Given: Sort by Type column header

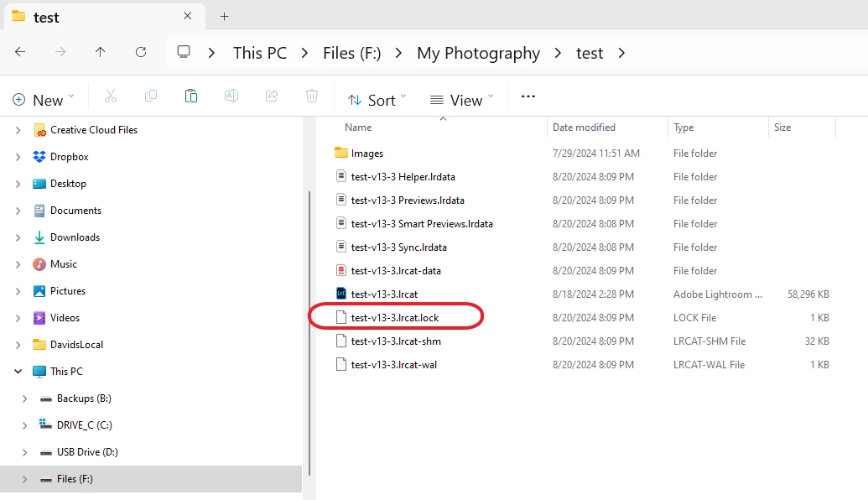Looking at the screenshot, I should coord(683,128).
